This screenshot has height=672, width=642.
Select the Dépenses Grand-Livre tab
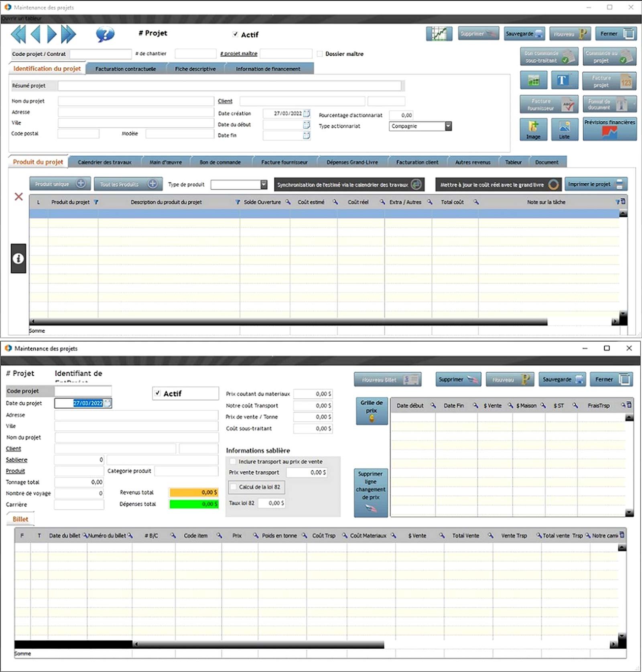point(352,162)
